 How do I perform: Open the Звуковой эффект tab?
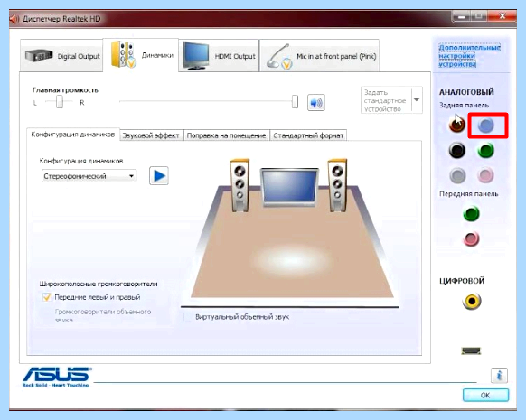(x=151, y=135)
